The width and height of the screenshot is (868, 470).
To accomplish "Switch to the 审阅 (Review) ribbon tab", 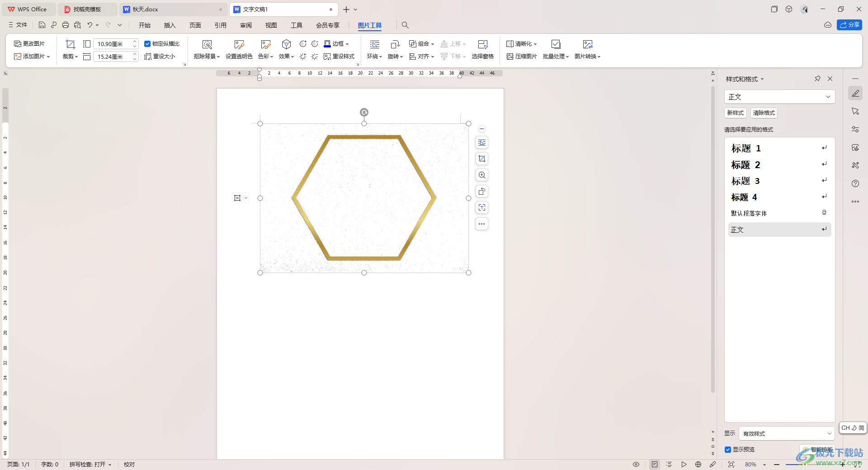I will 245,25.
